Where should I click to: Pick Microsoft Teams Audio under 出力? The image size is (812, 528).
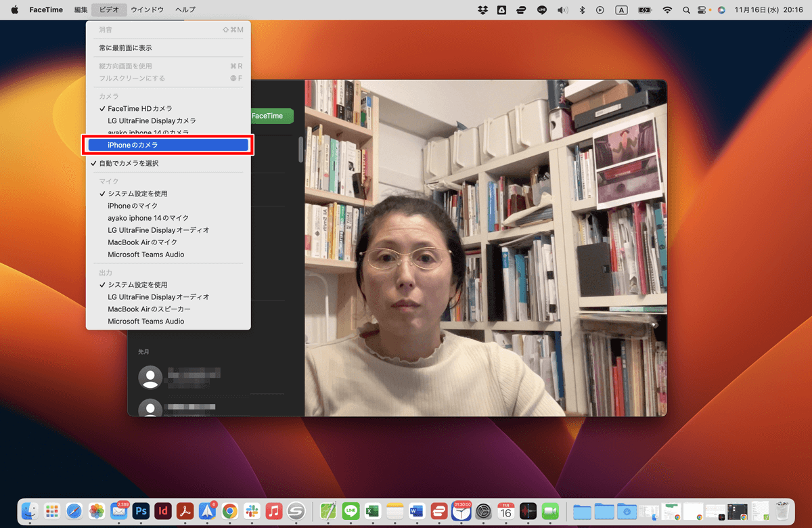[168, 322]
